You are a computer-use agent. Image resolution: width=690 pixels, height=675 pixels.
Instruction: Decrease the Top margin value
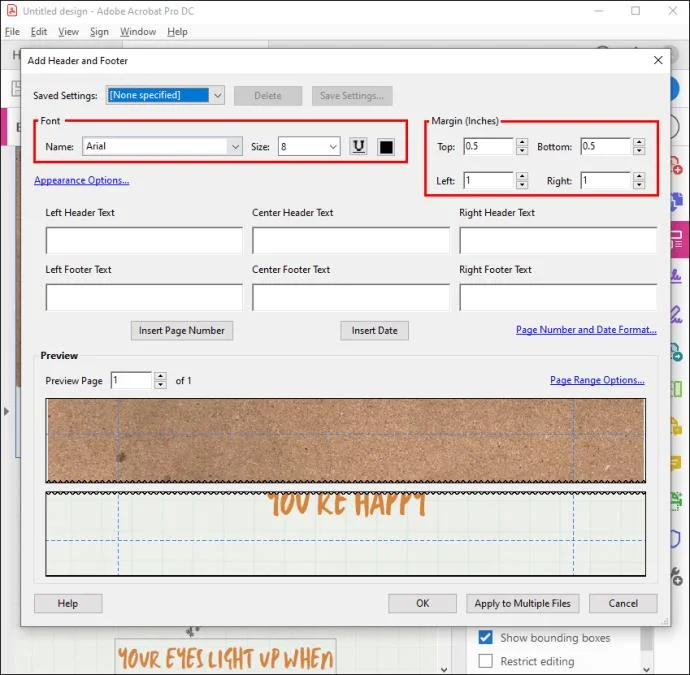click(522, 150)
